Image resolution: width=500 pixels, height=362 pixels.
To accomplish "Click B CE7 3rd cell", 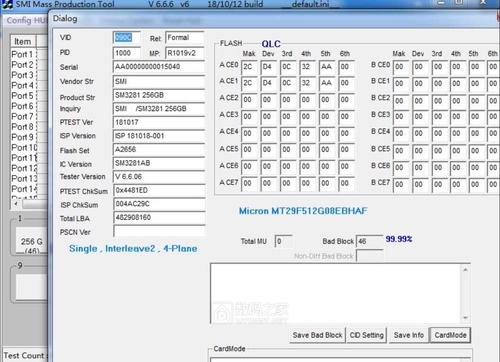I will point(439,184).
